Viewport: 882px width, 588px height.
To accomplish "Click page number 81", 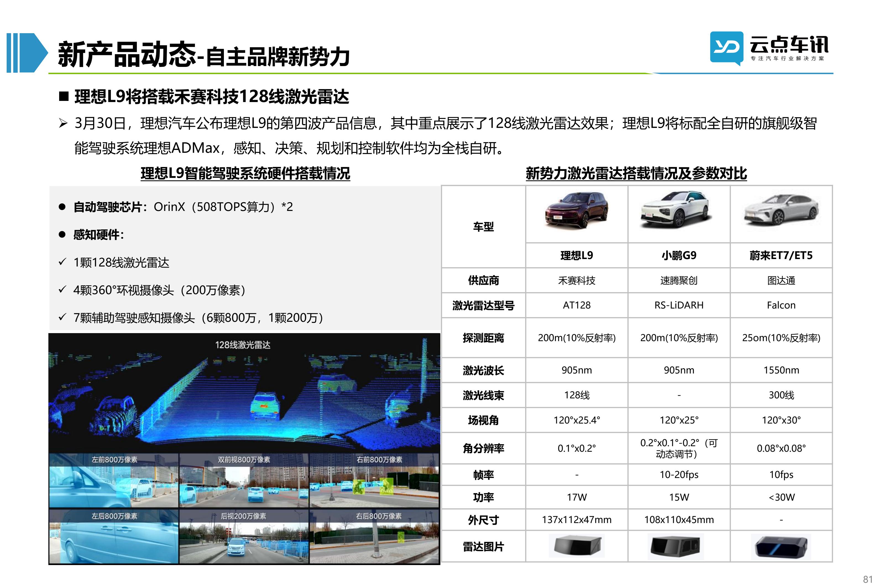I will (x=868, y=579).
